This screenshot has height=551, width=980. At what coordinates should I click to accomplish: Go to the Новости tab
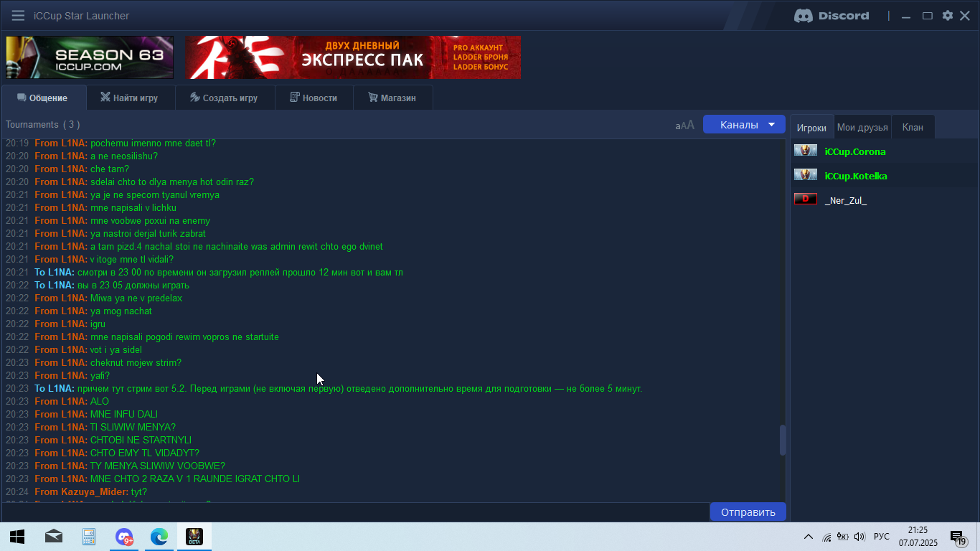[314, 98]
